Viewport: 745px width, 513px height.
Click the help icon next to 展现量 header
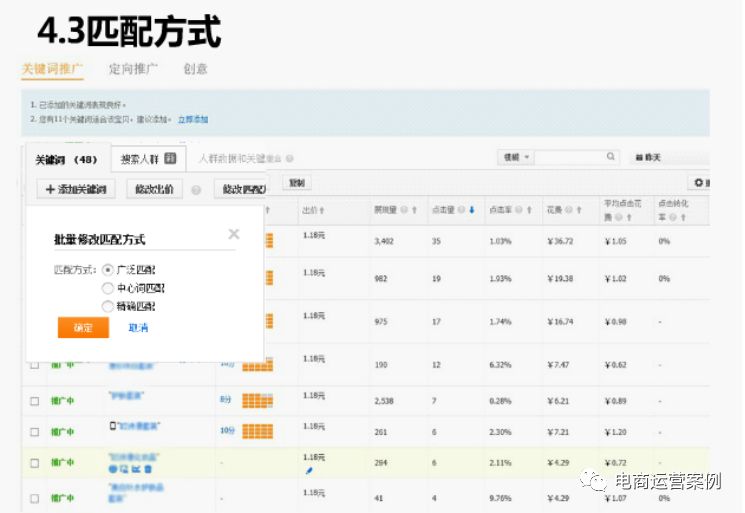404,209
